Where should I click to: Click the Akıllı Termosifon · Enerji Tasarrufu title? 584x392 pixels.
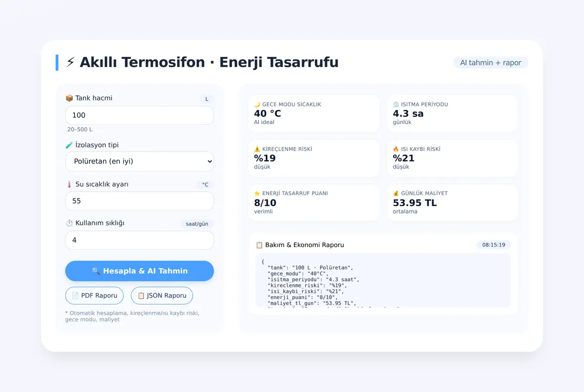[x=209, y=62]
